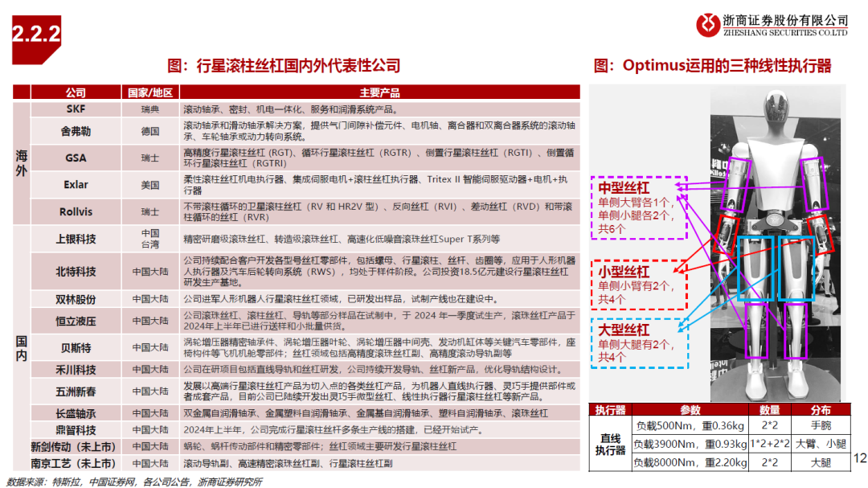Click the 美国 country cell
This screenshot has width=868, height=488.
pyautogui.click(x=150, y=184)
